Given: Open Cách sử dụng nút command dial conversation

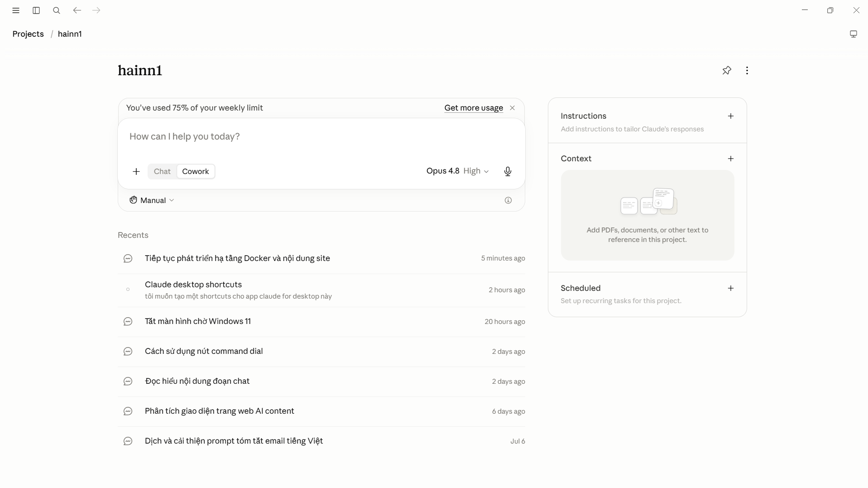Looking at the screenshot, I should pos(321,352).
